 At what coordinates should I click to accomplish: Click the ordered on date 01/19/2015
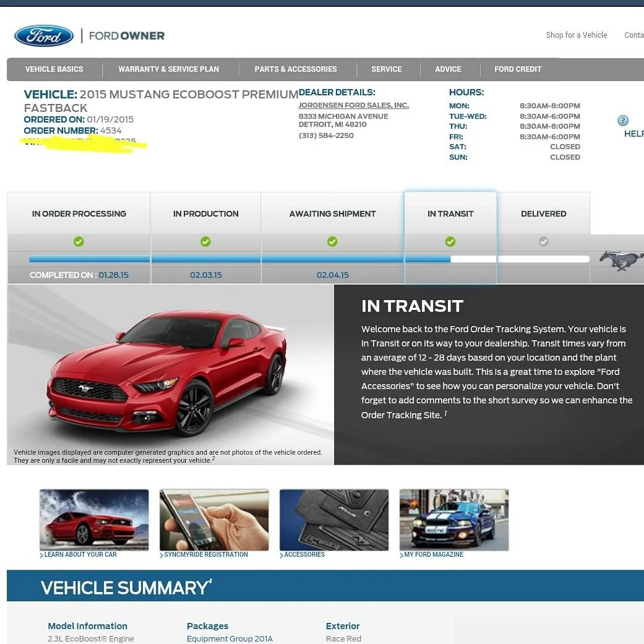pos(110,119)
